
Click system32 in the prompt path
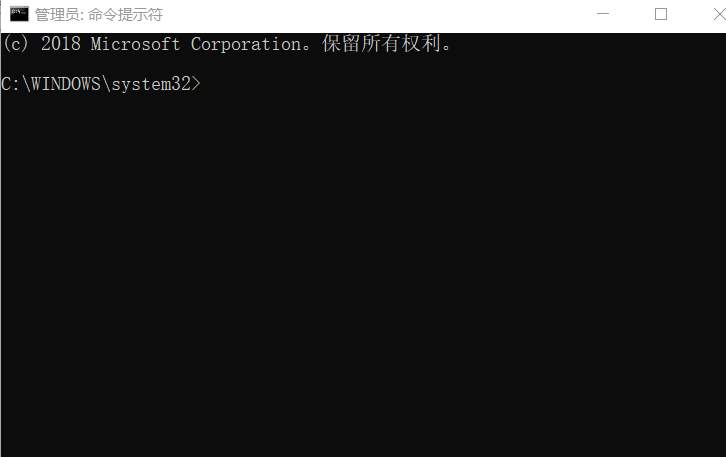pos(150,84)
